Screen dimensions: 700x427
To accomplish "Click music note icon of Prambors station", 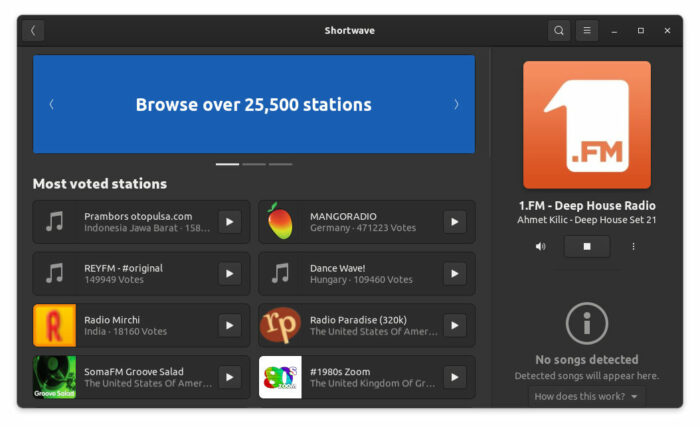I will 55,222.
